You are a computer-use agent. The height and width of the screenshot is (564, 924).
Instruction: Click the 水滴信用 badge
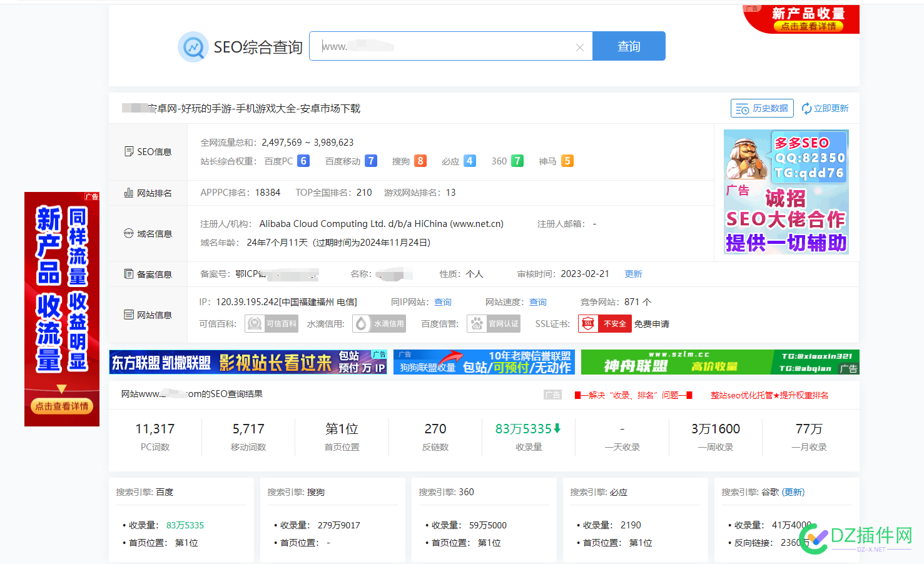pyautogui.click(x=380, y=324)
